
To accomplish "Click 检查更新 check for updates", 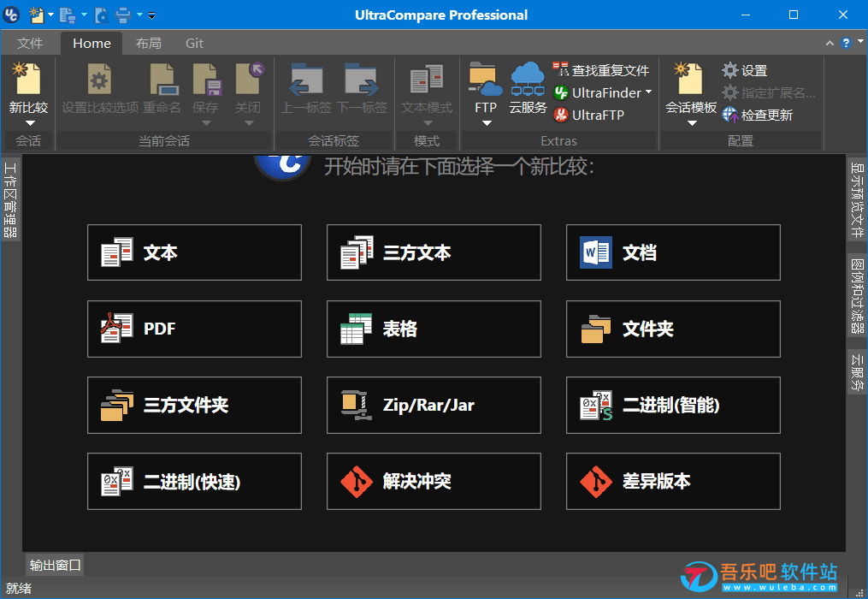I will click(x=758, y=115).
